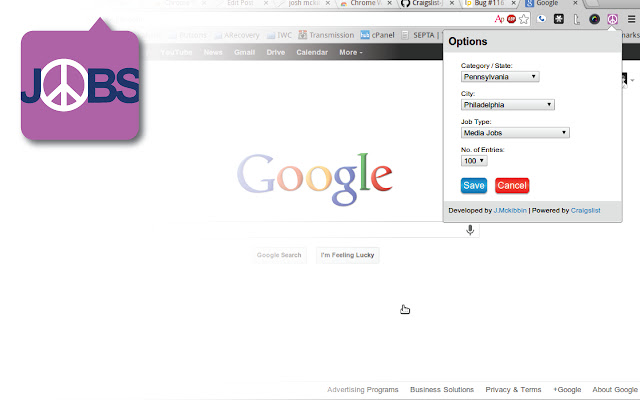Click the Adblock Plus ABP icon
The height and width of the screenshot is (400, 640).
tap(511, 19)
